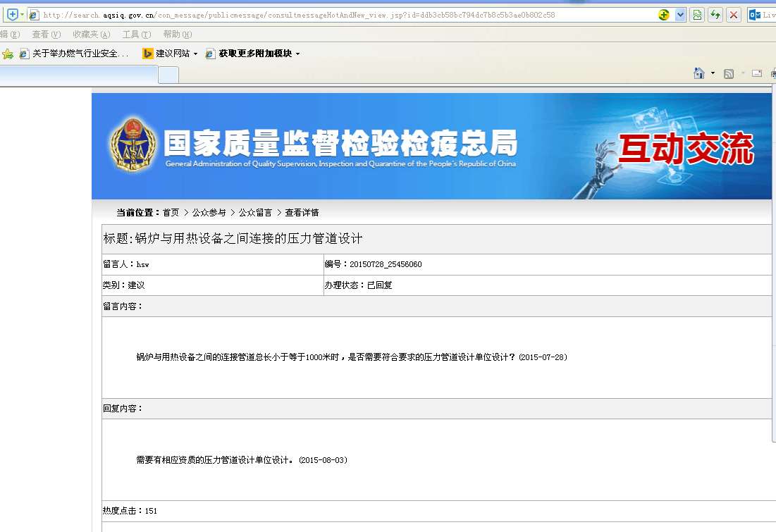Screen dimensions: 776x532
Task: Click the 热度点击：151 row
Action: (x=436, y=511)
